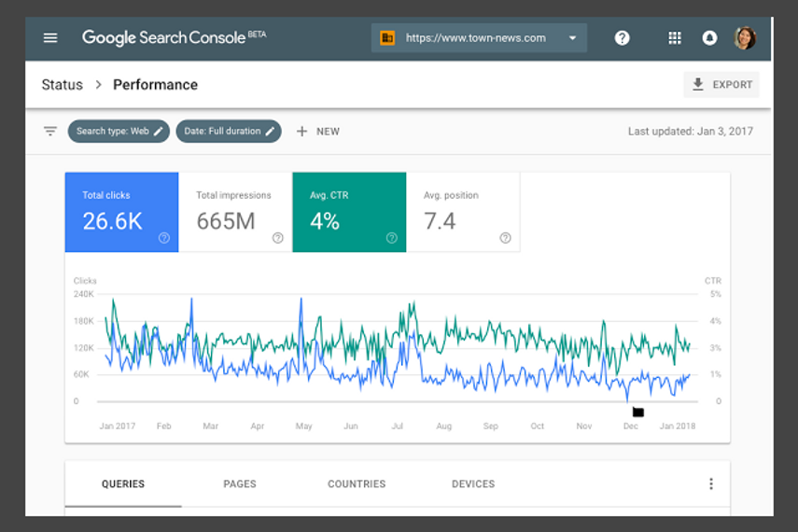Click the 7.4 average position value
The width and height of the screenshot is (798, 532).
pyautogui.click(x=440, y=221)
